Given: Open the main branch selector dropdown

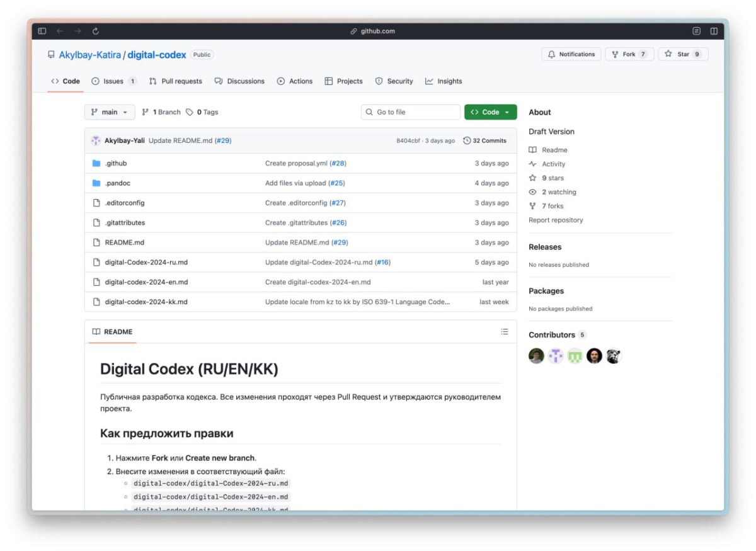Looking at the screenshot, I should coord(109,111).
